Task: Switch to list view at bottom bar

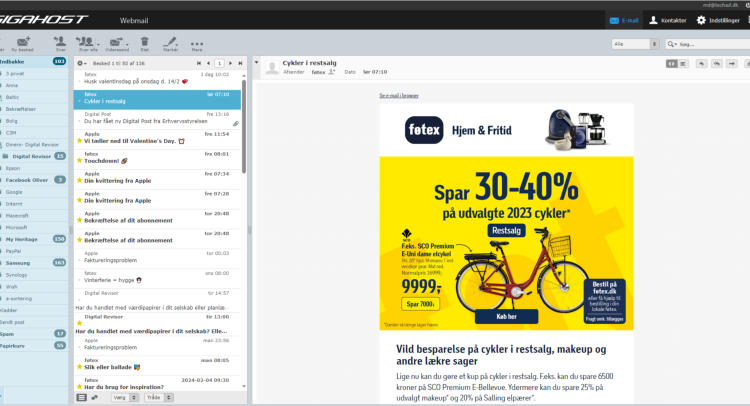Action: pos(82,397)
